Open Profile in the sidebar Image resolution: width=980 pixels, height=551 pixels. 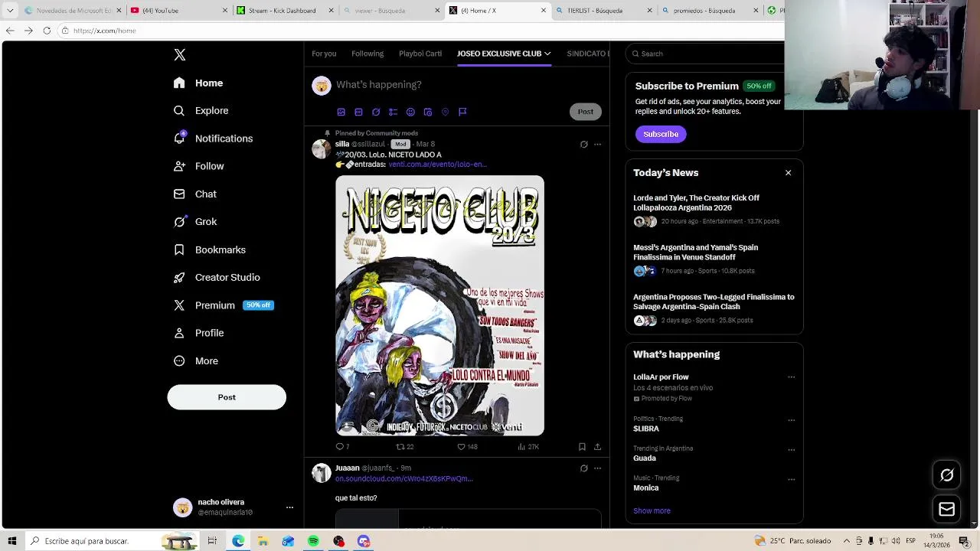click(198, 333)
